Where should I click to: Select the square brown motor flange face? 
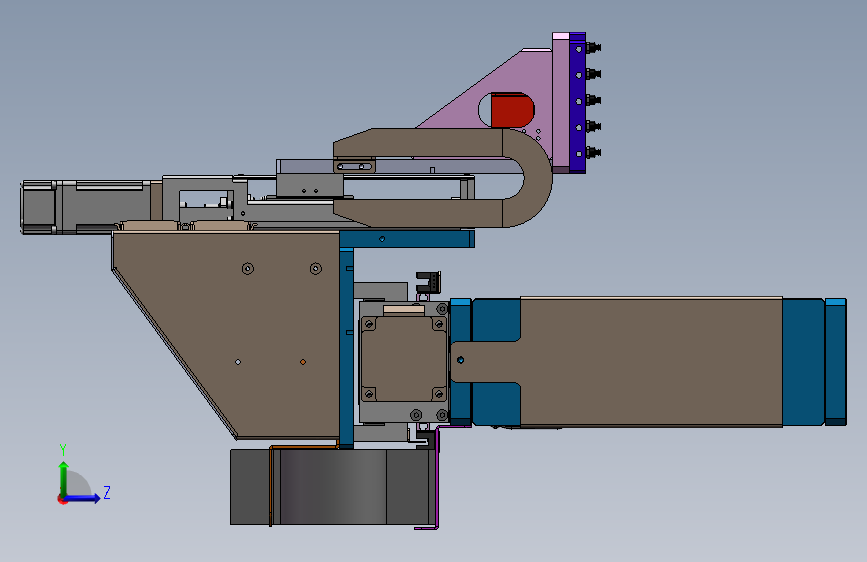tap(403, 358)
